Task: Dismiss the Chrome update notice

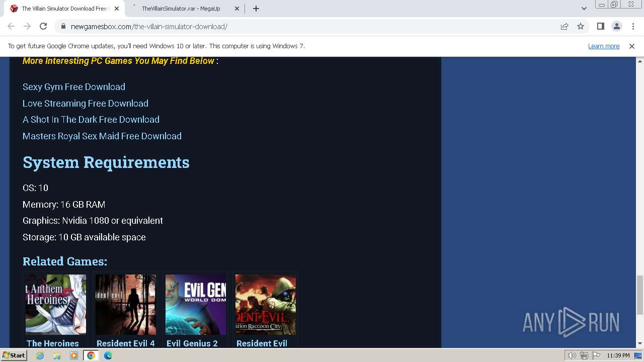Action: [632, 46]
